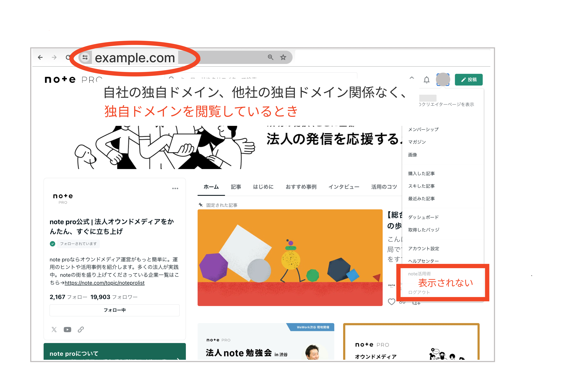The width and height of the screenshot is (562, 392).
Task: Open the note.com/topic/noteprolist link
Action: 105,283
